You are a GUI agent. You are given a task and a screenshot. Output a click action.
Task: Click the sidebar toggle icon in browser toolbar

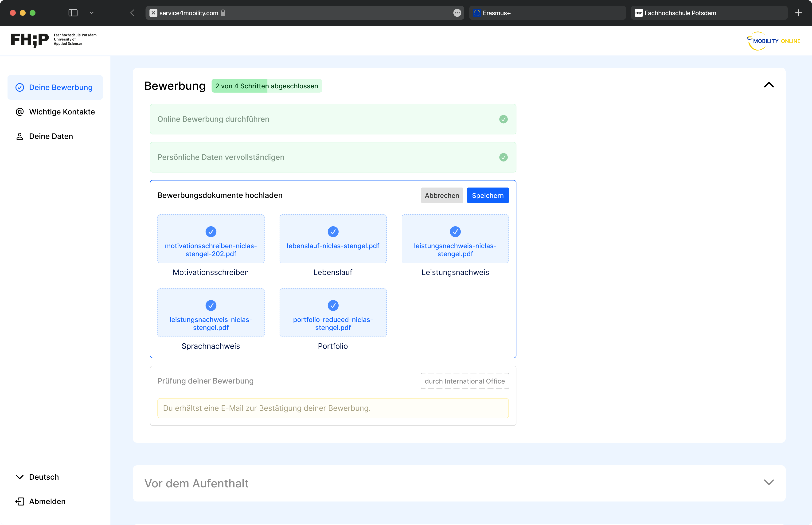point(73,13)
